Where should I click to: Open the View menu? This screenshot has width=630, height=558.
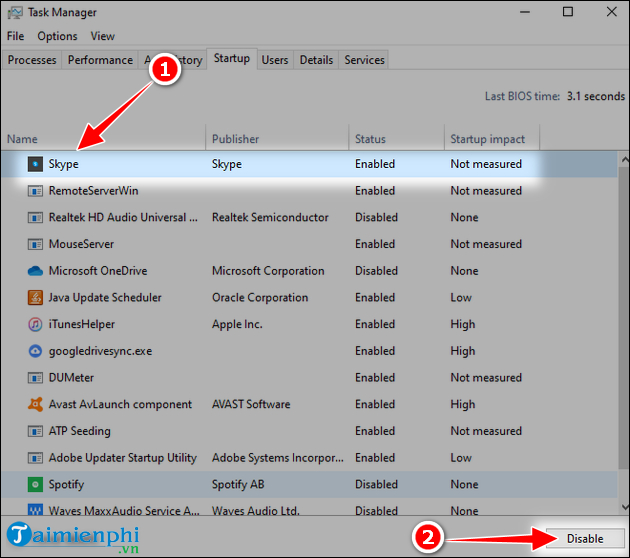tap(102, 36)
